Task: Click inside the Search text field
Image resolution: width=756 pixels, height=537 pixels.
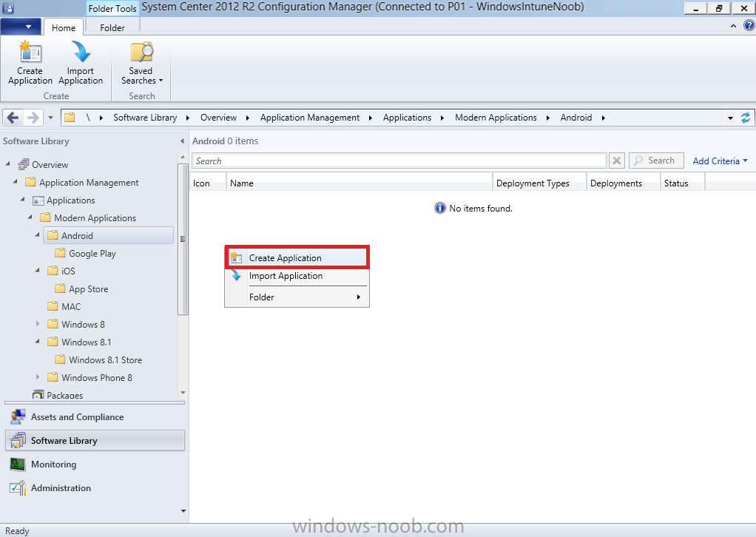Action: [x=399, y=161]
